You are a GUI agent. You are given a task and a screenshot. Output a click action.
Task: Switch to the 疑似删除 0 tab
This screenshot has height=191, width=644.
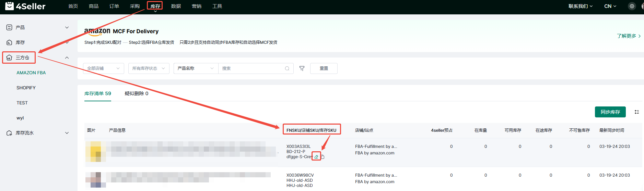tap(137, 93)
